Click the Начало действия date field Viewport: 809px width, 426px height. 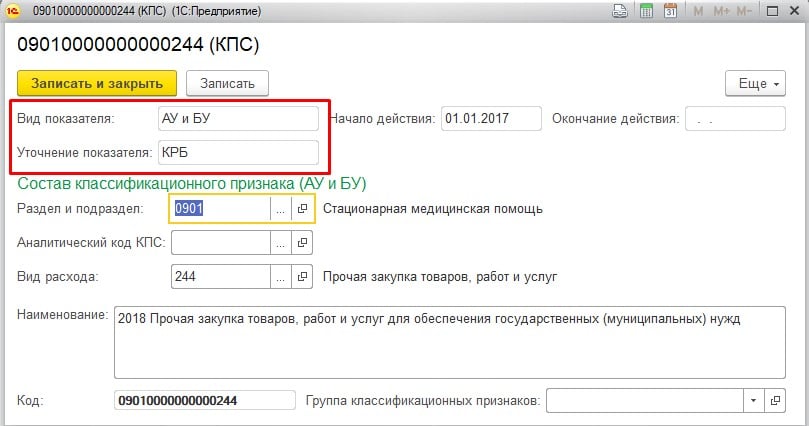pyautogui.click(x=491, y=119)
